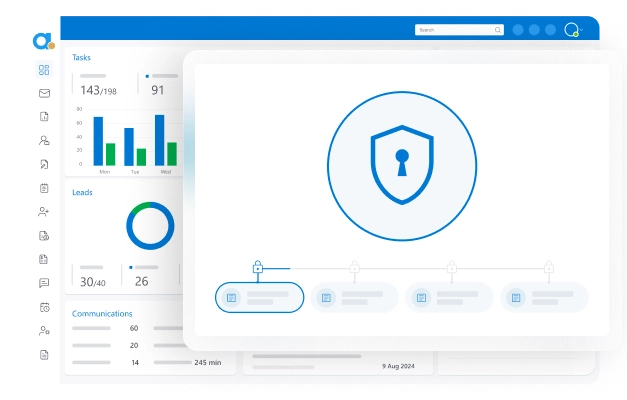Click the '20' communications value
Viewport: 627px width, 400px height.
coord(134,346)
